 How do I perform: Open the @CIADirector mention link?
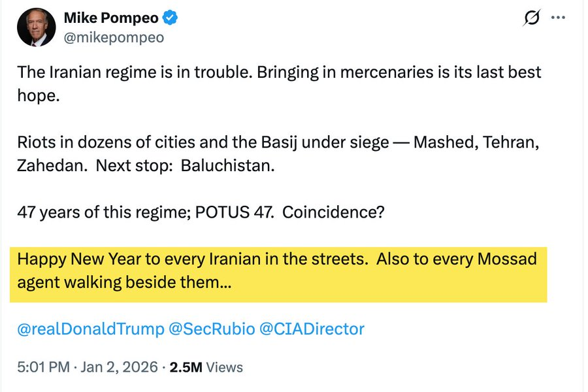(x=312, y=329)
